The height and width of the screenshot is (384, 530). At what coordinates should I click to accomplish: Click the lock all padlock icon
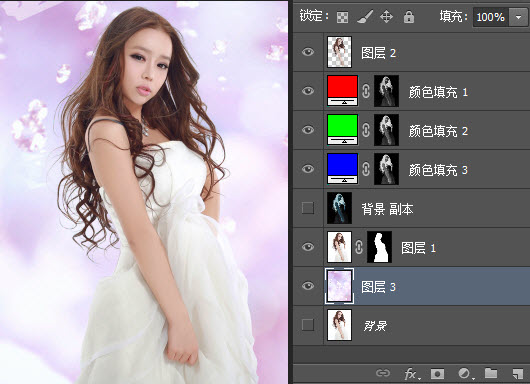[x=409, y=17]
